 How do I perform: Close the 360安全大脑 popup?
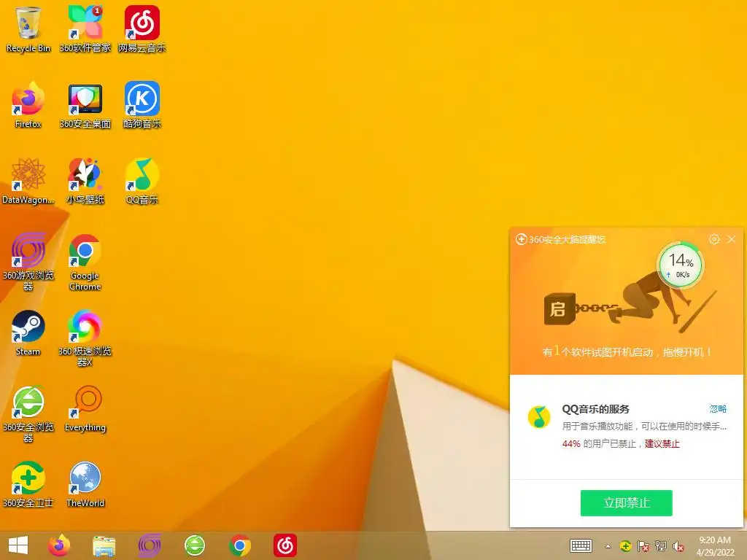coord(731,239)
